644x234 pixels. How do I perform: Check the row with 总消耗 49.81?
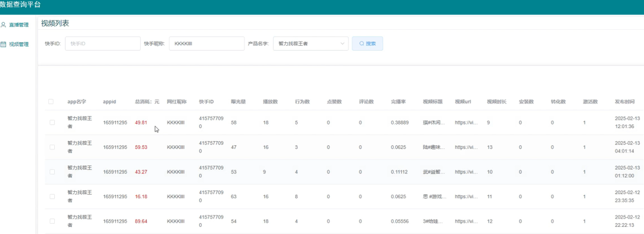(x=52, y=122)
